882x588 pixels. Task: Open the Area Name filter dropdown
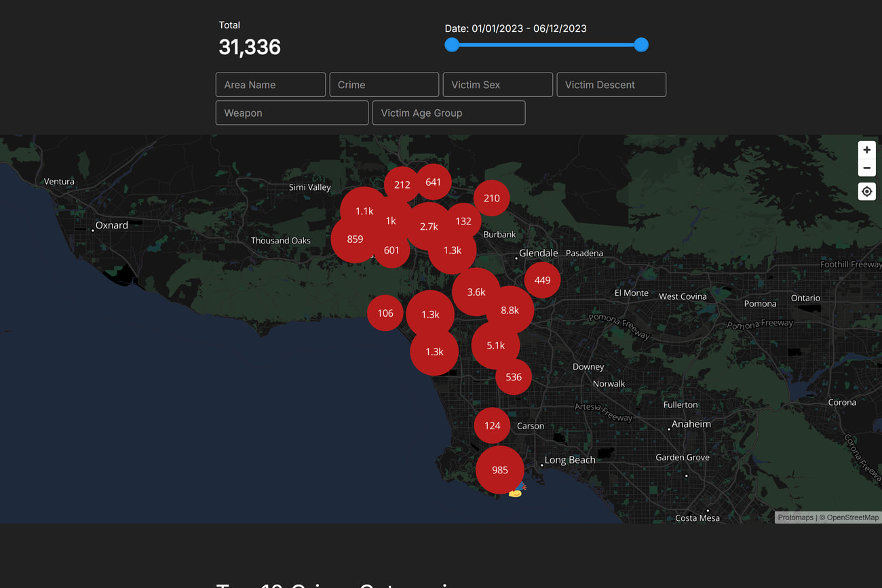[x=271, y=85]
